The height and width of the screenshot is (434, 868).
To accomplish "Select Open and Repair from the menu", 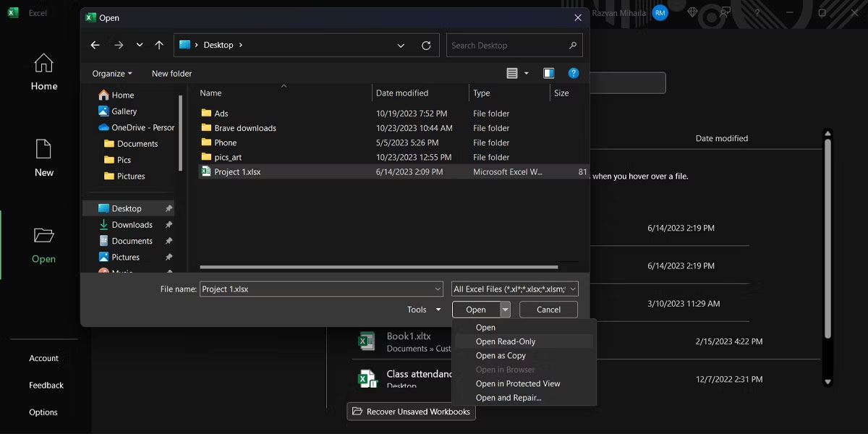I will [x=508, y=397].
